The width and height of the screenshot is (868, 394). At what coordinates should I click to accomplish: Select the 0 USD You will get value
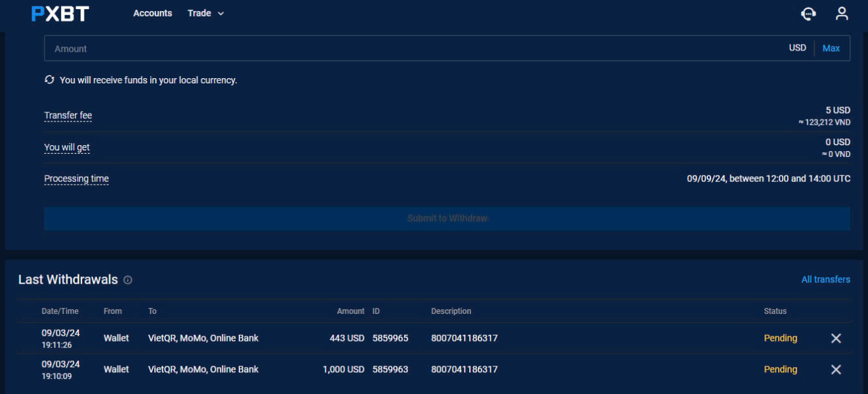point(838,142)
